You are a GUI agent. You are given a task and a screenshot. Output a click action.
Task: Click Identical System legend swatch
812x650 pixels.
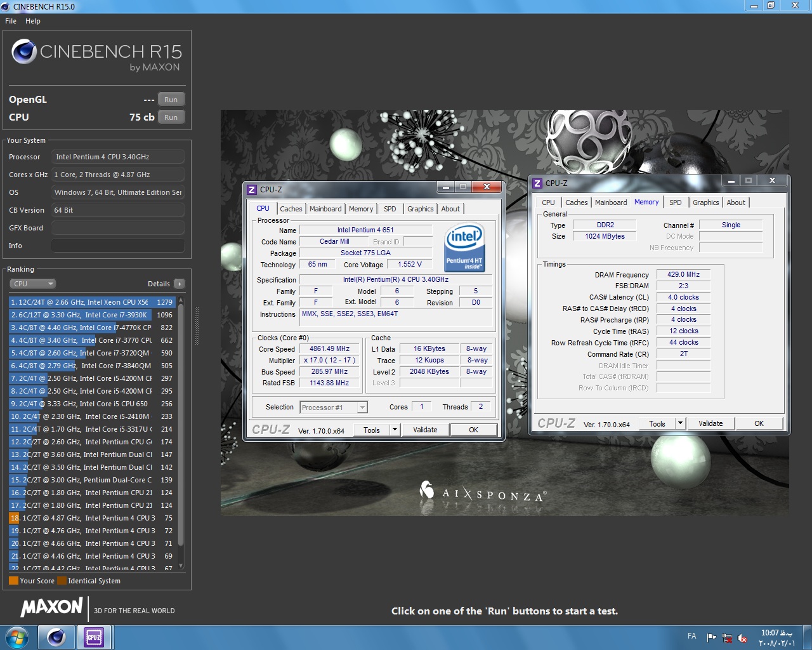point(62,581)
